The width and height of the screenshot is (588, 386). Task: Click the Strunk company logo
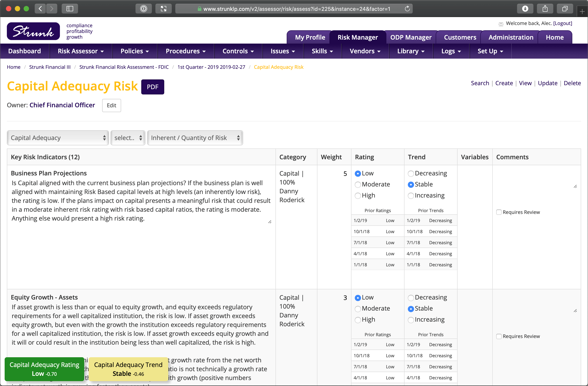pos(33,31)
